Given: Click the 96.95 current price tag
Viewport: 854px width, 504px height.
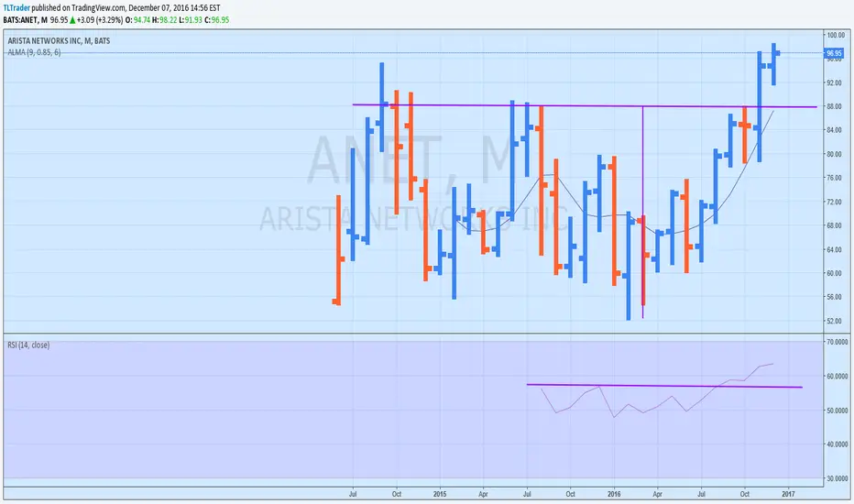Looking at the screenshot, I should coord(834,53).
